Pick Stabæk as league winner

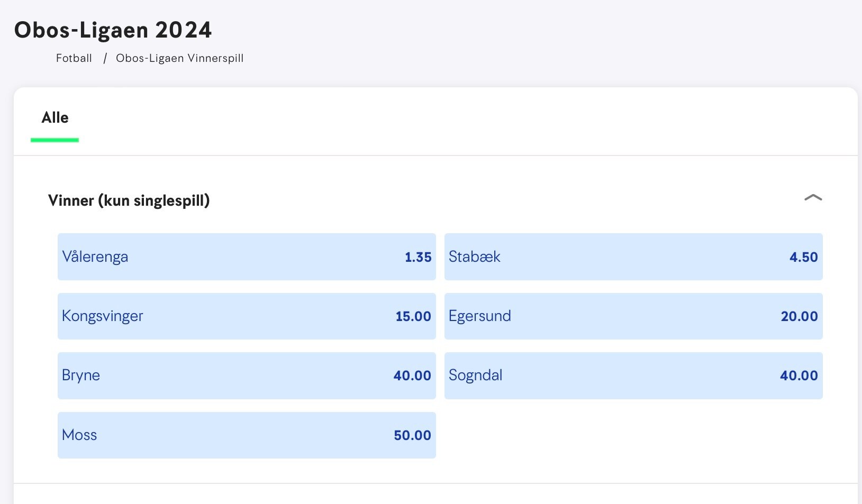(x=633, y=256)
